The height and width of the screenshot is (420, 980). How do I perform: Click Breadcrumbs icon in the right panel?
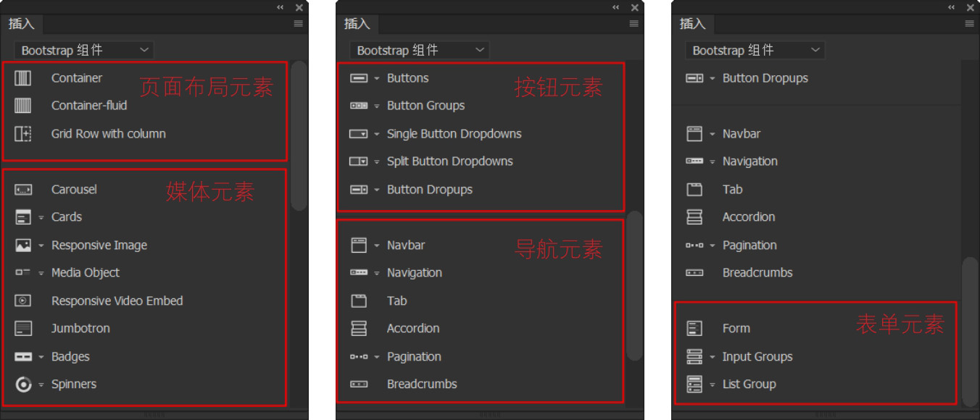(694, 273)
